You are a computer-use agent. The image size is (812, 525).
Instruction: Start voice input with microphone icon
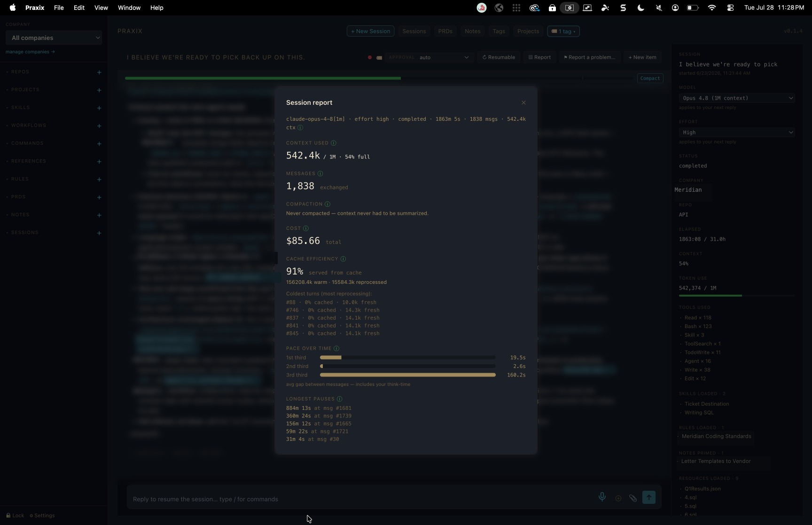(x=602, y=497)
